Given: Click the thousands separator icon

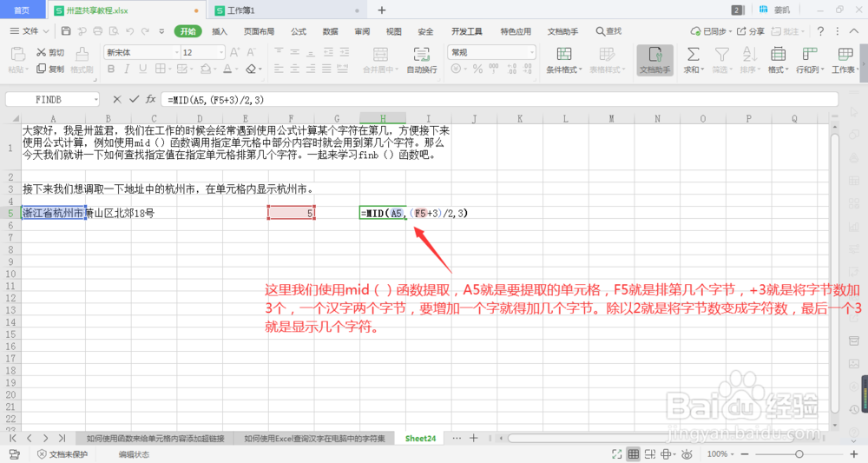Looking at the screenshot, I should pyautogui.click(x=494, y=69).
